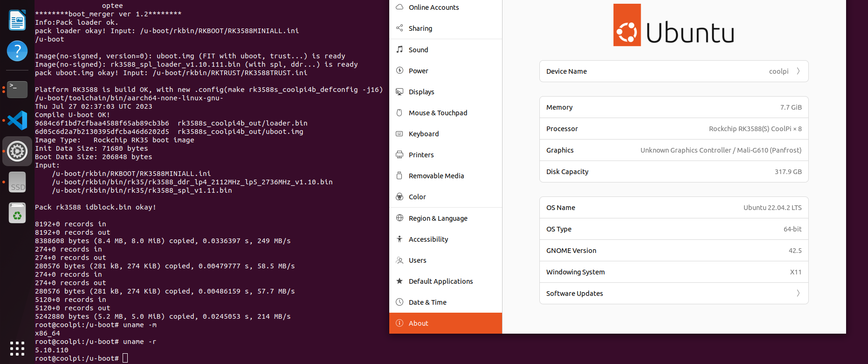This screenshot has width=868, height=364.
Task: Click the Printers icon in sidebar
Action: click(400, 154)
